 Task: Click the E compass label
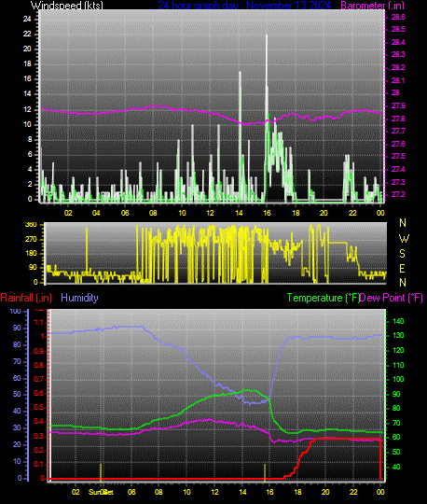tap(402, 269)
